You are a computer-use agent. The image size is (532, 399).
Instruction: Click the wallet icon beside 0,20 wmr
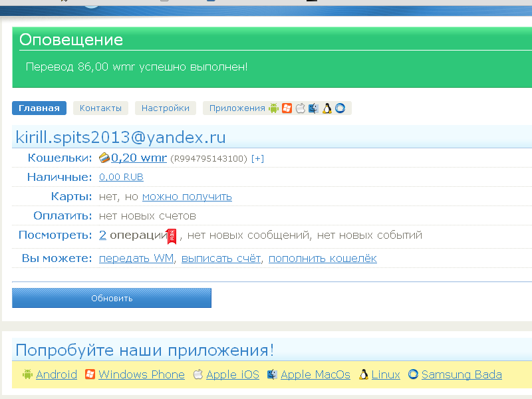pyautogui.click(x=104, y=158)
